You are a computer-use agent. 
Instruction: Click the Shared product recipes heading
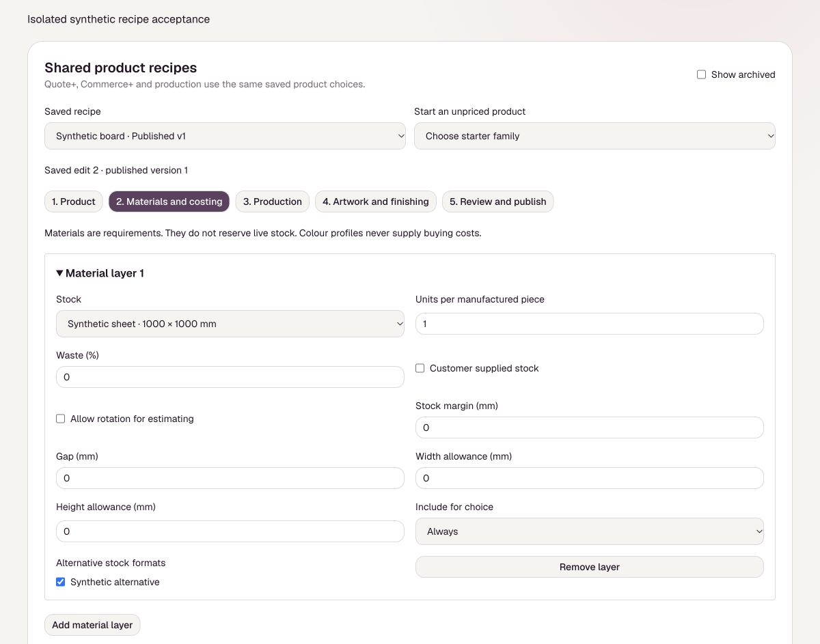click(x=121, y=68)
